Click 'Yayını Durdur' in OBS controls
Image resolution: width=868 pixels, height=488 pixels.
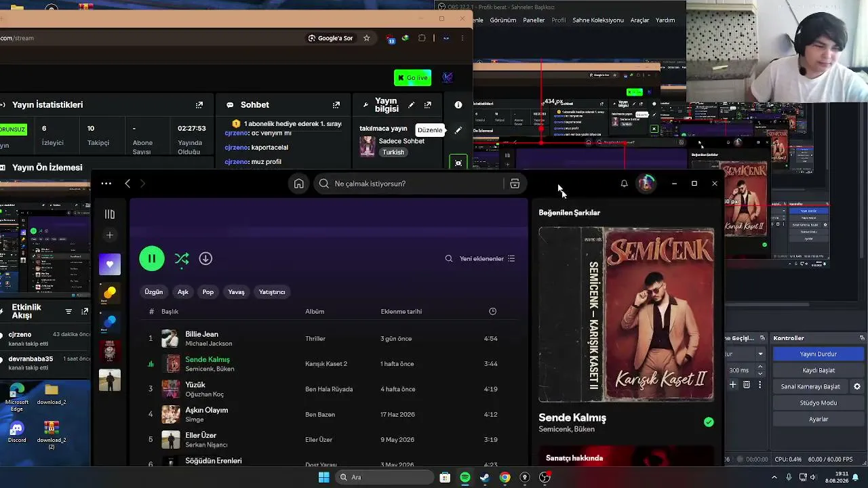pos(818,354)
